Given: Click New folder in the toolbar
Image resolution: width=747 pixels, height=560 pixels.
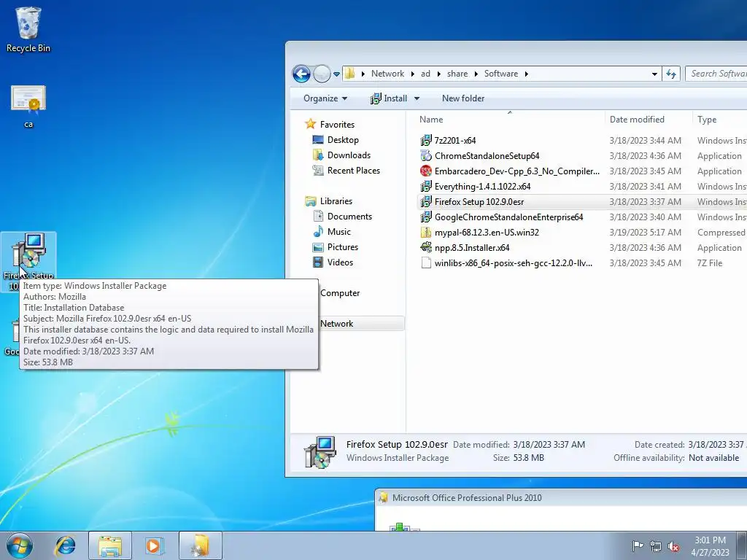Looking at the screenshot, I should (463, 98).
